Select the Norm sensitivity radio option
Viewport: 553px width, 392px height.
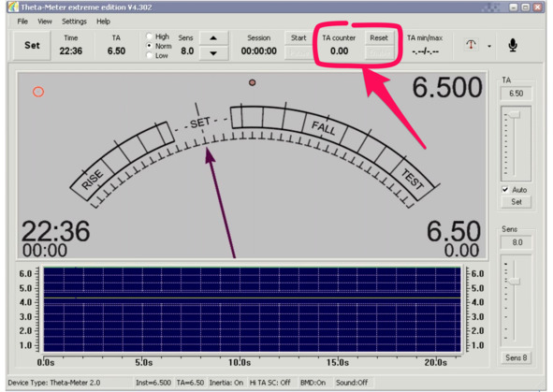pos(150,46)
